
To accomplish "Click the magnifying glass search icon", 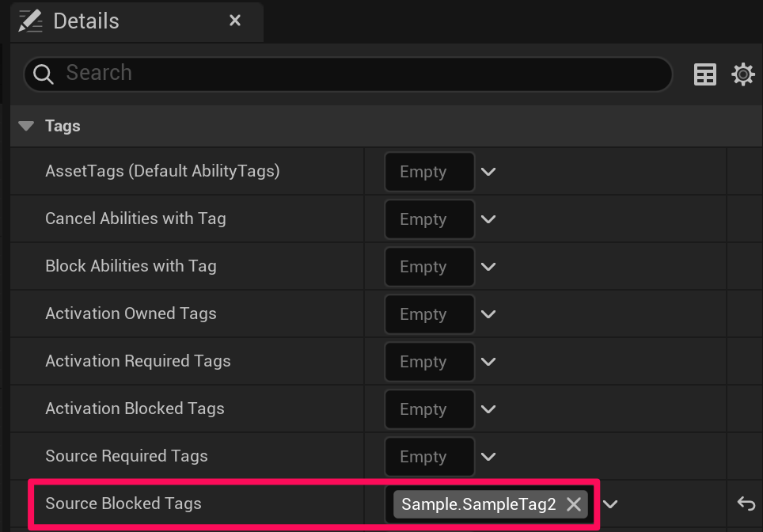I will click(44, 74).
